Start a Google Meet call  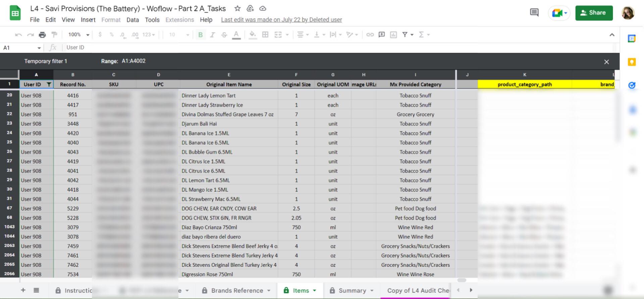click(x=559, y=13)
